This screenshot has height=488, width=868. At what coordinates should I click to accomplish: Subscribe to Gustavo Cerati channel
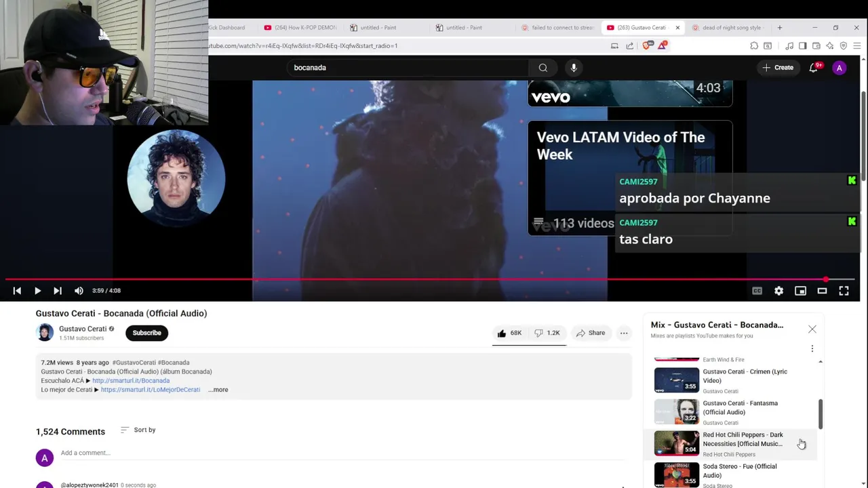(146, 333)
